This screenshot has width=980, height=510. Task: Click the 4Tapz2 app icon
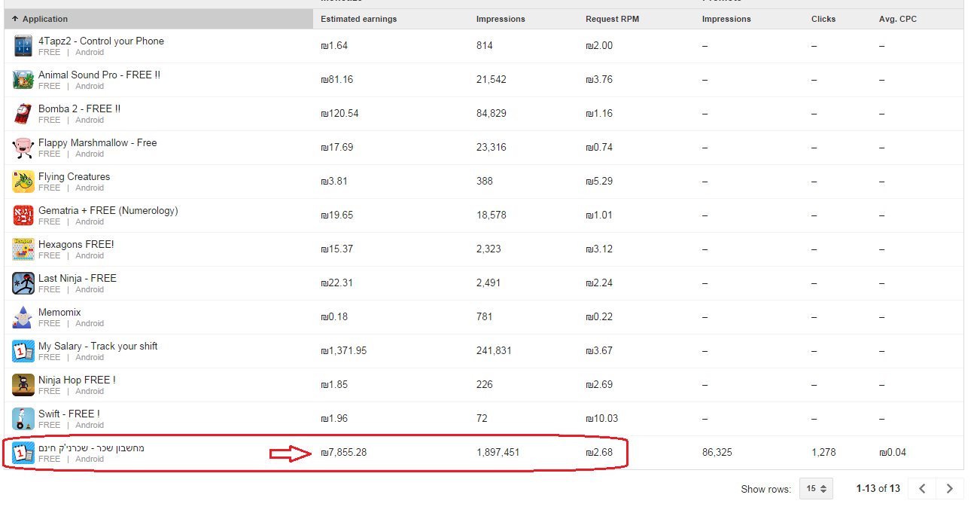pyautogui.click(x=23, y=46)
